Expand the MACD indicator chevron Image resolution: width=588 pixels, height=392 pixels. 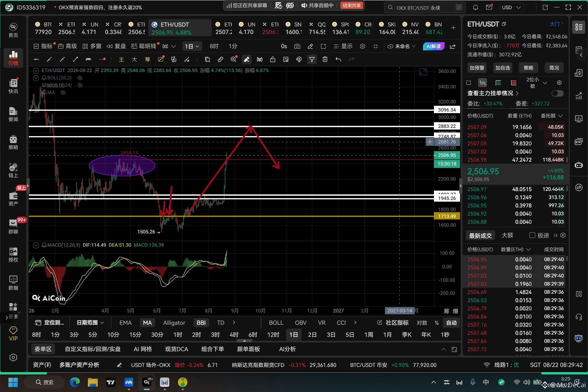[x=36, y=245]
